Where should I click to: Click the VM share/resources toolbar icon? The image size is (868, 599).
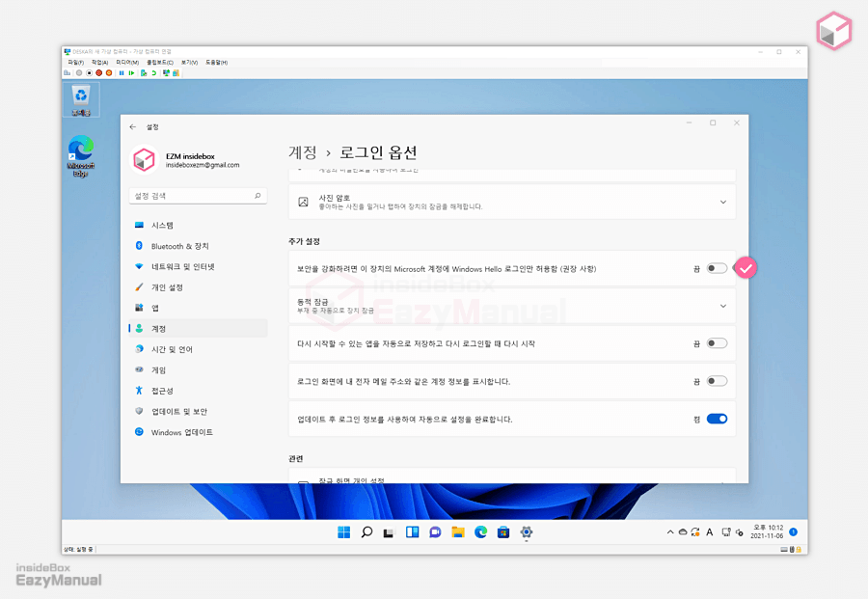point(176,72)
